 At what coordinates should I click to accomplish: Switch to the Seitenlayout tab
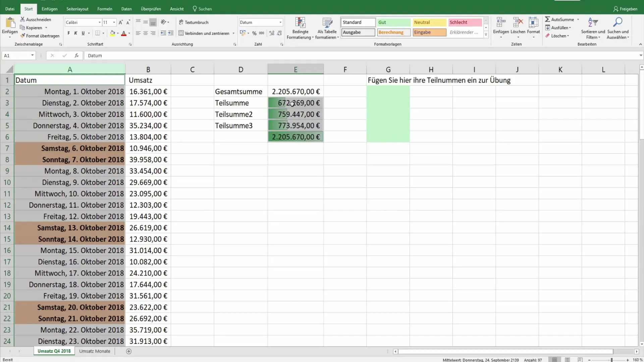click(x=77, y=9)
